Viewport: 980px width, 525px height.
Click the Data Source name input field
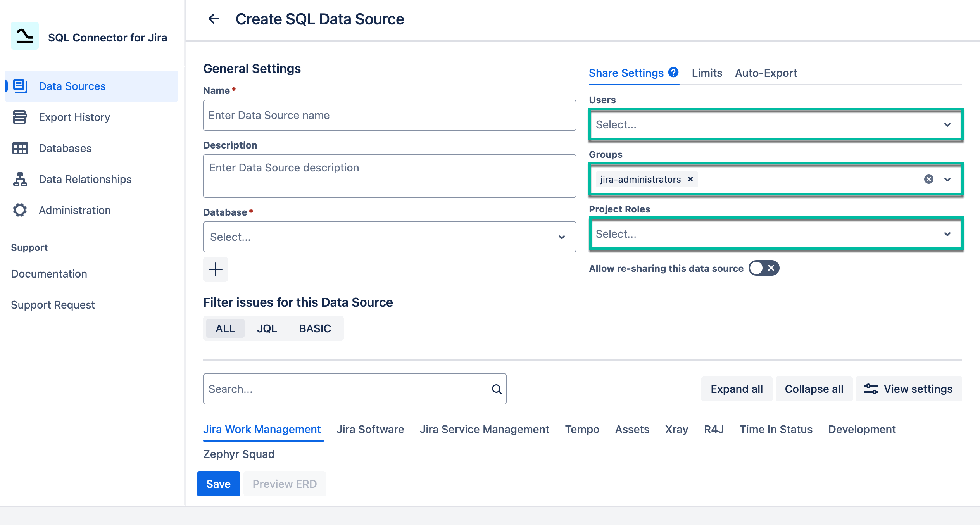[389, 115]
